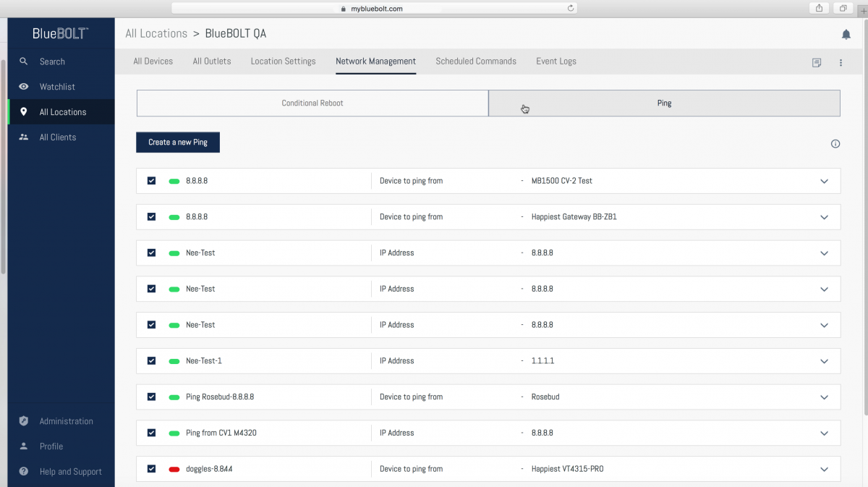
Task: Switch to the Conditional Reboot panel
Action: [312, 103]
